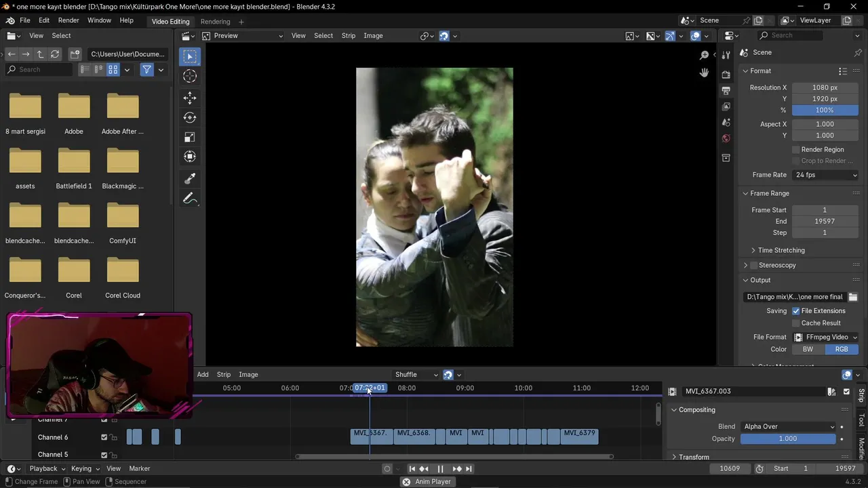Choose the Rotate tool in preview toolbar

click(x=190, y=117)
